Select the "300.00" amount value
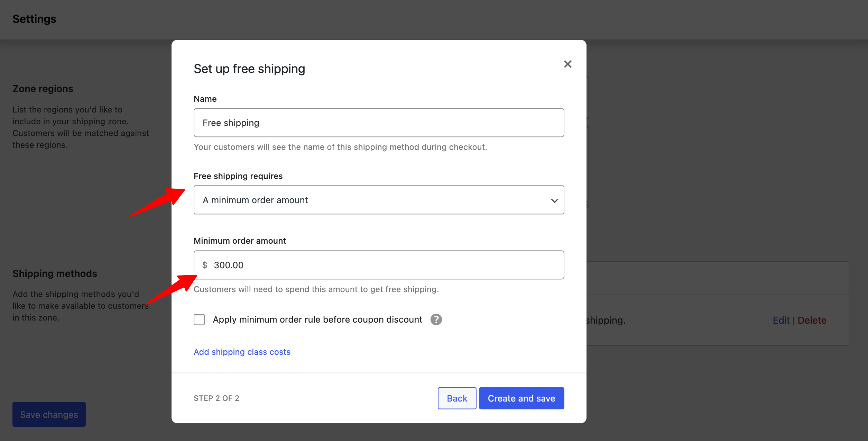The height and width of the screenshot is (441, 868). [228, 265]
